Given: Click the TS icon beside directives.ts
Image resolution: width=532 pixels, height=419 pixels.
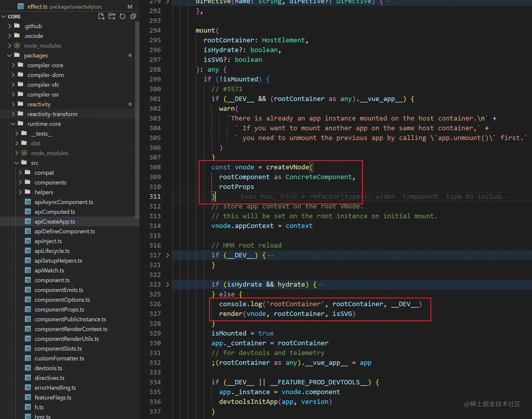Looking at the screenshot, I should click(x=28, y=378).
